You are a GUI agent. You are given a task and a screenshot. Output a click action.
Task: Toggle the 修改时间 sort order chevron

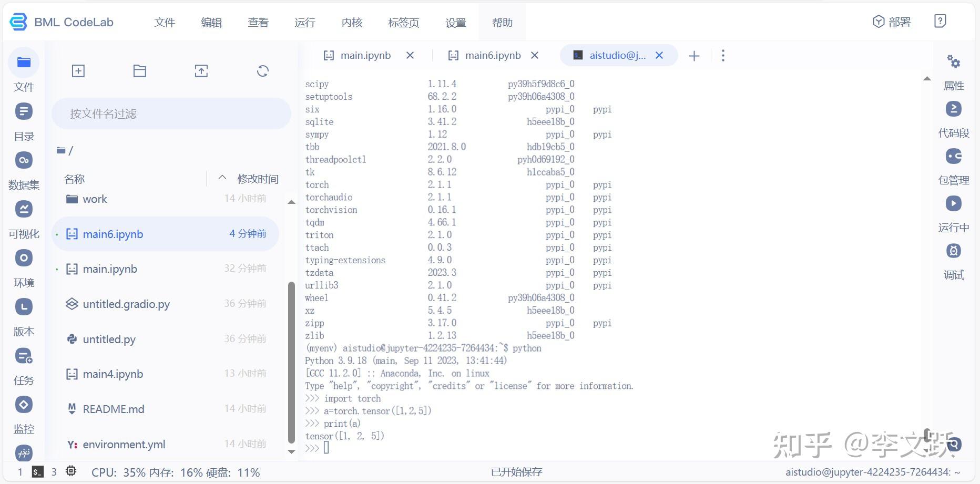coord(222,178)
